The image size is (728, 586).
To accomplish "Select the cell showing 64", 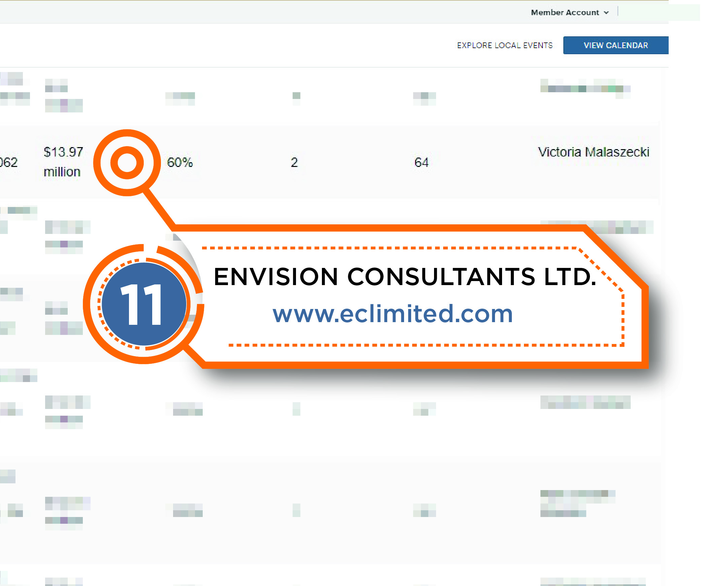I will (421, 162).
